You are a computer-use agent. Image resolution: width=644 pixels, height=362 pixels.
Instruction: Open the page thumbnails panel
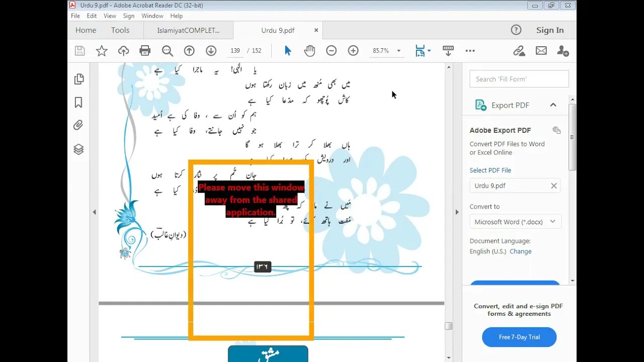click(78, 79)
